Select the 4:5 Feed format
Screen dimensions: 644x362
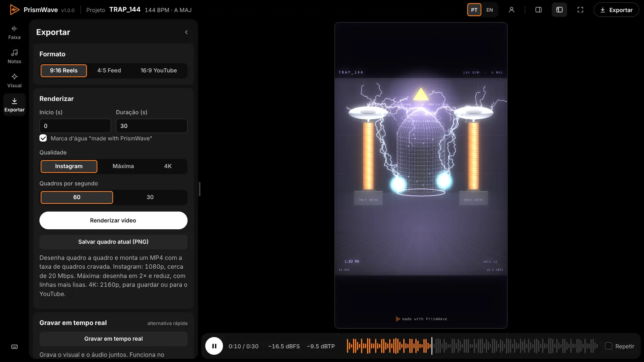pyautogui.click(x=109, y=70)
